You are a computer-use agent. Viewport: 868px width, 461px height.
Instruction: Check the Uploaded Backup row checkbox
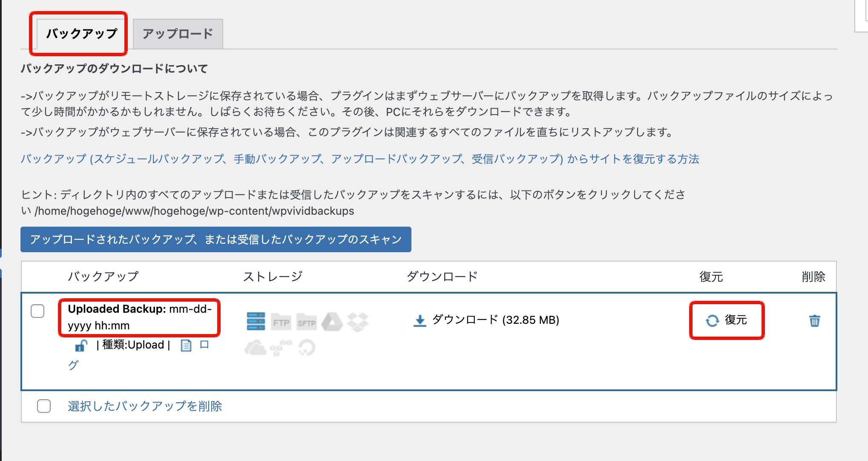click(37, 311)
